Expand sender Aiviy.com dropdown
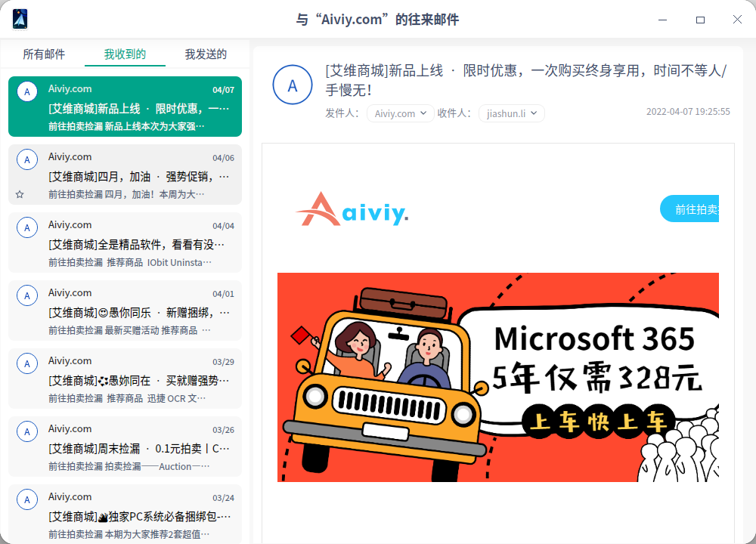This screenshot has width=756, height=544. [400, 113]
